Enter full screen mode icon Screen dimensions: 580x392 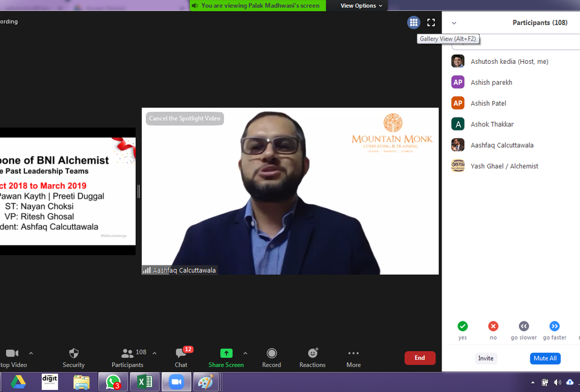(431, 22)
